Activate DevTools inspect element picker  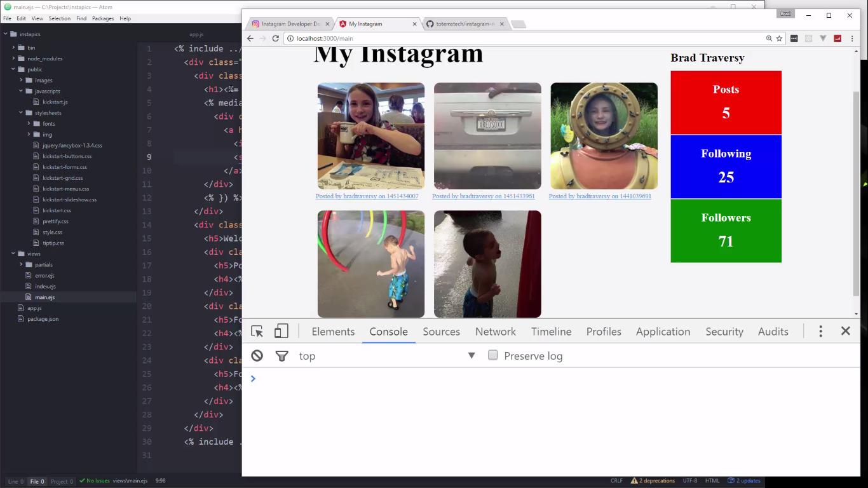tap(257, 331)
